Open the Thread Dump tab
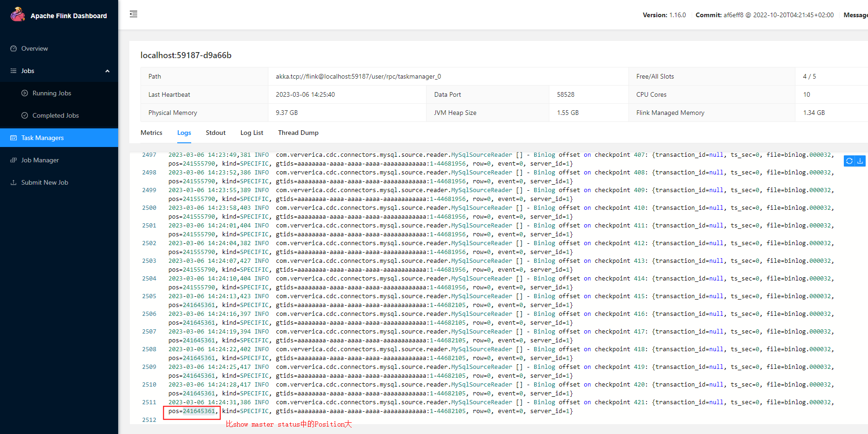This screenshot has height=434, width=868. (298, 133)
